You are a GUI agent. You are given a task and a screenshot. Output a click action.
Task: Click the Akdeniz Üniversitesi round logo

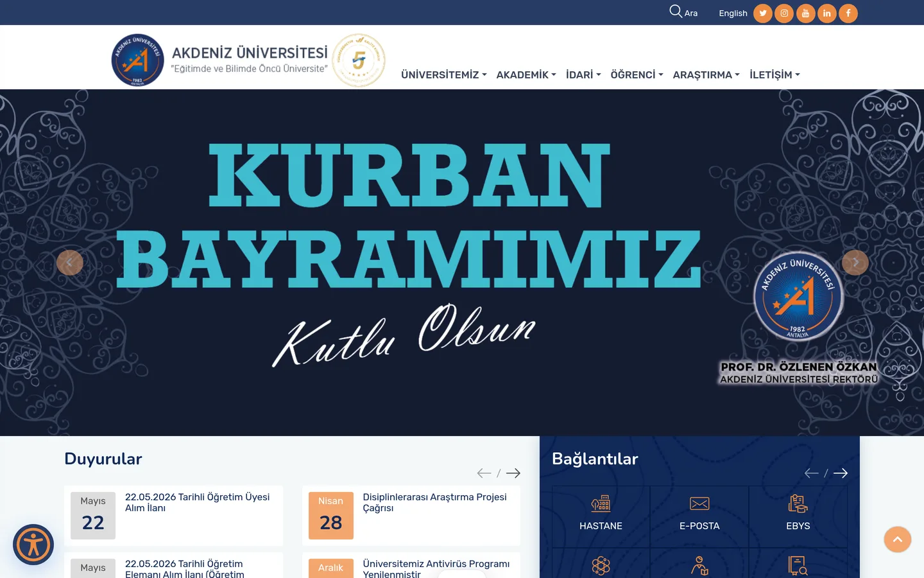[138, 60]
